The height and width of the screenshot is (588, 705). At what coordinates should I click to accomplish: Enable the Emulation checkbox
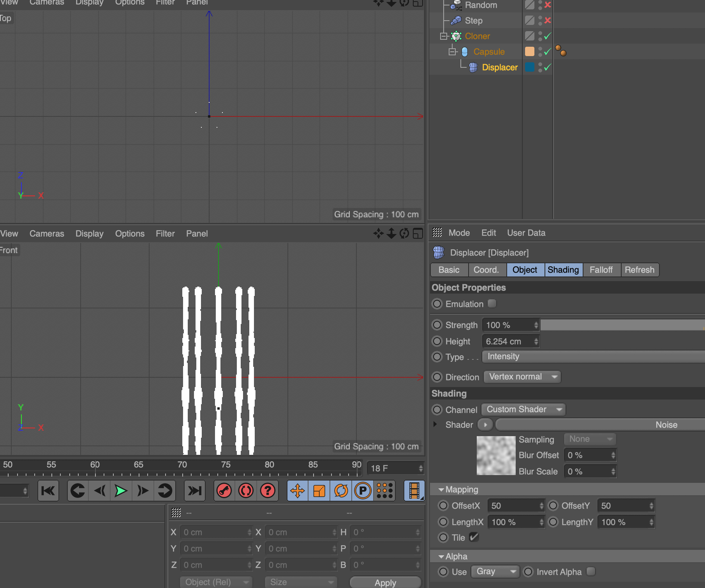click(492, 304)
